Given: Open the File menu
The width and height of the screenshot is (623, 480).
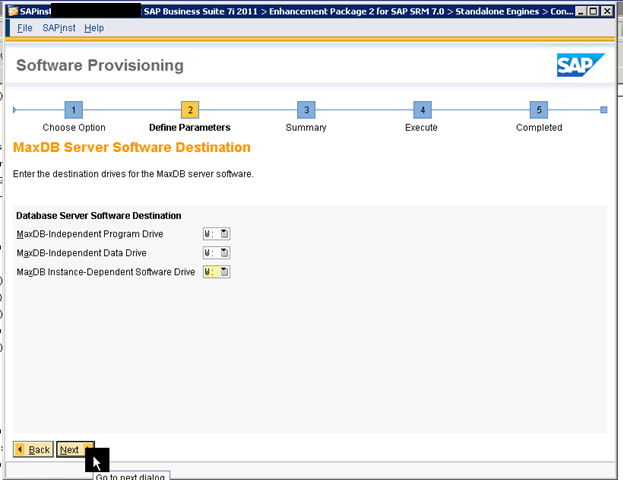Looking at the screenshot, I should pyautogui.click(x=25, y=28).
